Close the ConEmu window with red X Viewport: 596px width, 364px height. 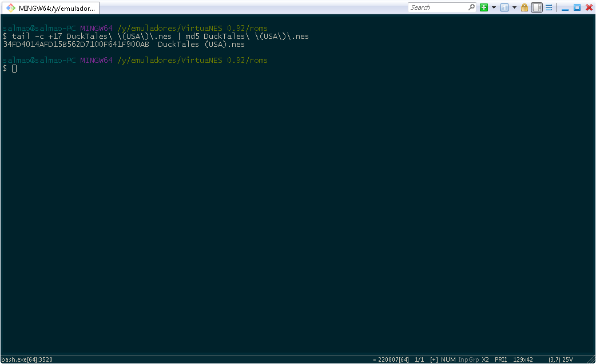pyautogui.click(x=589, y=7)
